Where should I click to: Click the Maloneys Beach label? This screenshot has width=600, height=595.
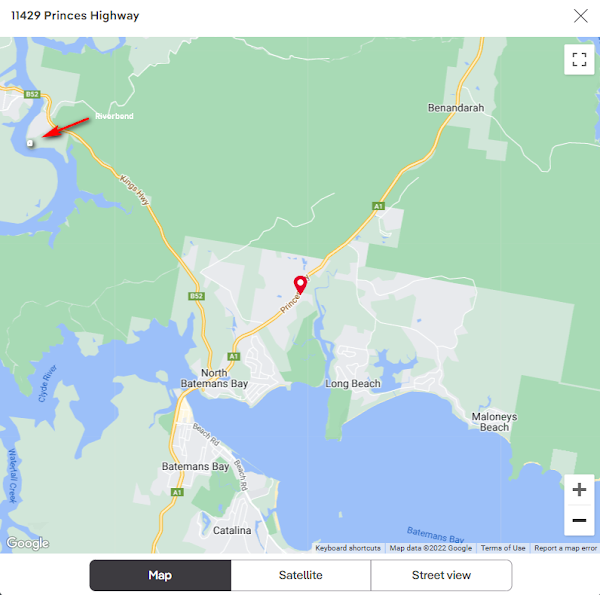coord(494,422)
